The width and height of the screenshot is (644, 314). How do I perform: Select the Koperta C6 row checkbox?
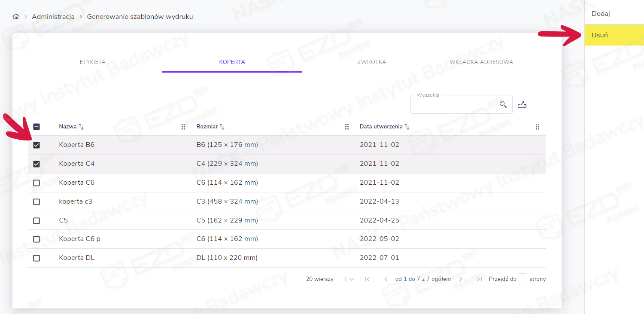pyautogui.click(x=36, y=183)
